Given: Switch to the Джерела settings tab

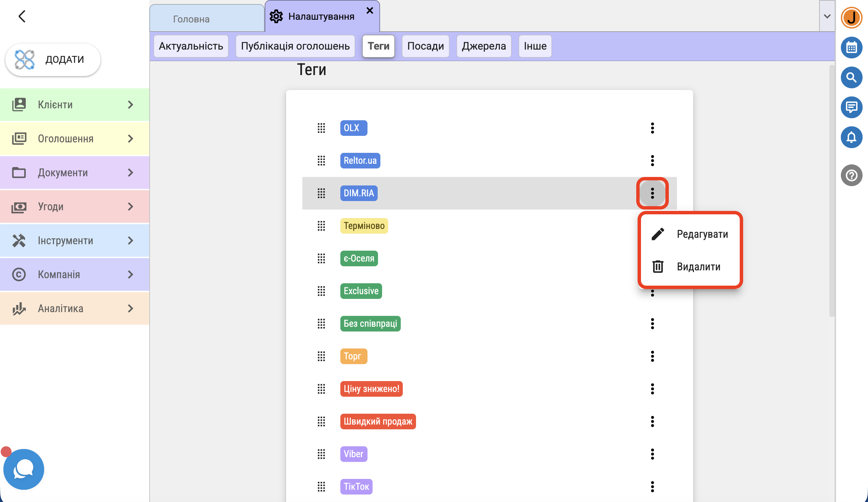Looking at the screenshot, I should [x=483, y=46].
